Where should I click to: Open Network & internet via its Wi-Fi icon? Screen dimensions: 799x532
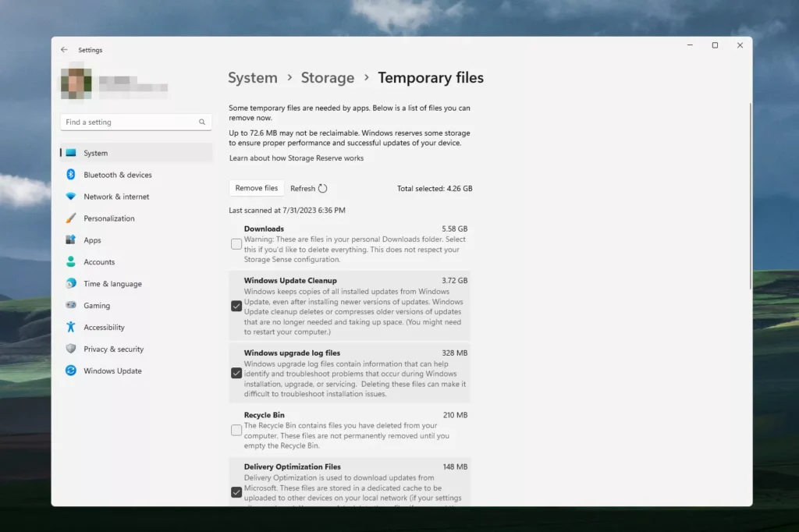tap(70, 197)
